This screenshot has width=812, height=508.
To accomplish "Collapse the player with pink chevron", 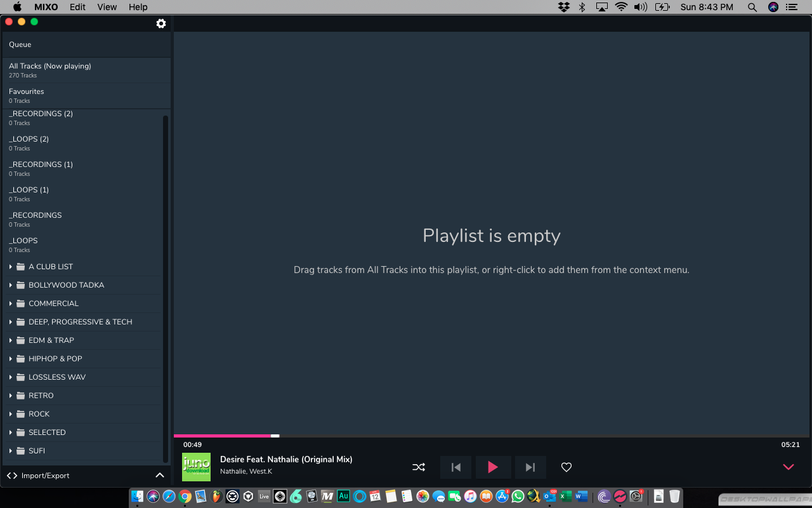I will pos(788,467).
